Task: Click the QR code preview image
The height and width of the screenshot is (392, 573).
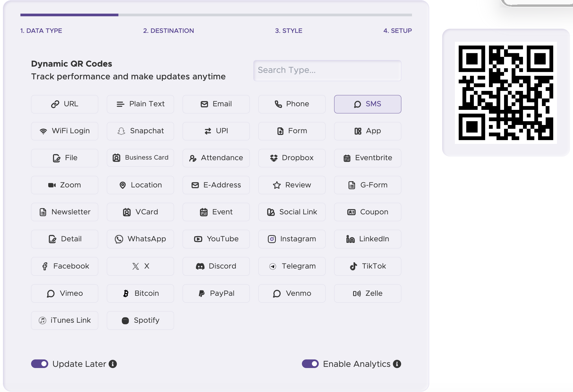Action: point(506,92)
